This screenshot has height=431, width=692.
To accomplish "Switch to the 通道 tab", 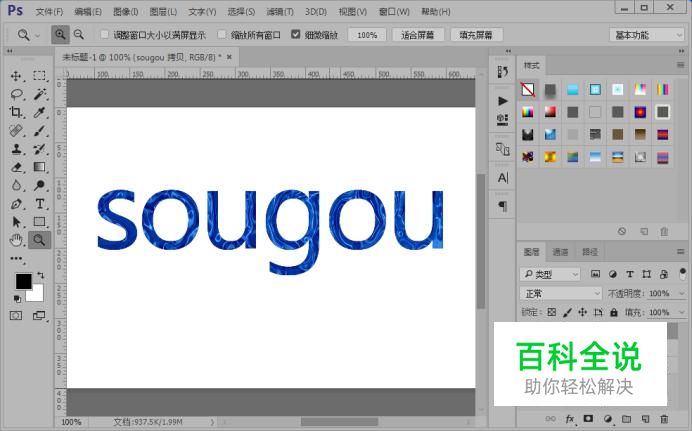I will click(x=560, y=251).
